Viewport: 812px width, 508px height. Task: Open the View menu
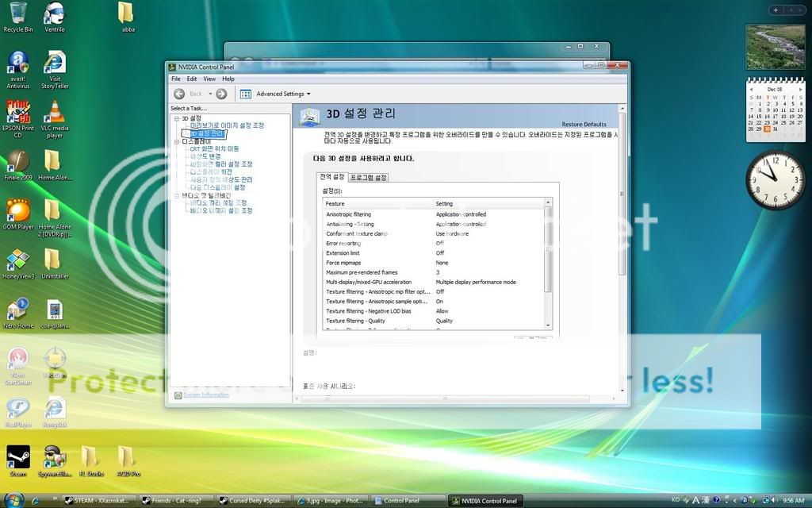point(209,79)
